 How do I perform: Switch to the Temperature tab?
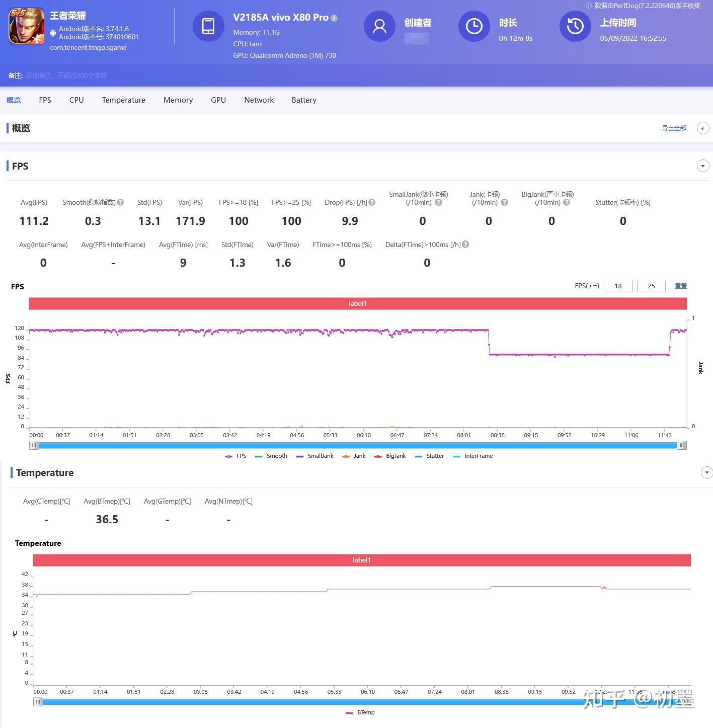pos(124,100)
